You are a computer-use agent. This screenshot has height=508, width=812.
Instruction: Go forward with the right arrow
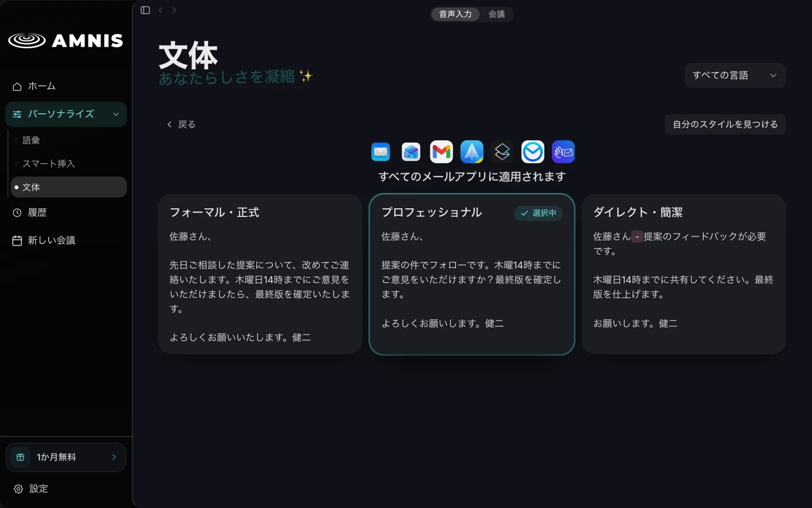click(174, 10)
